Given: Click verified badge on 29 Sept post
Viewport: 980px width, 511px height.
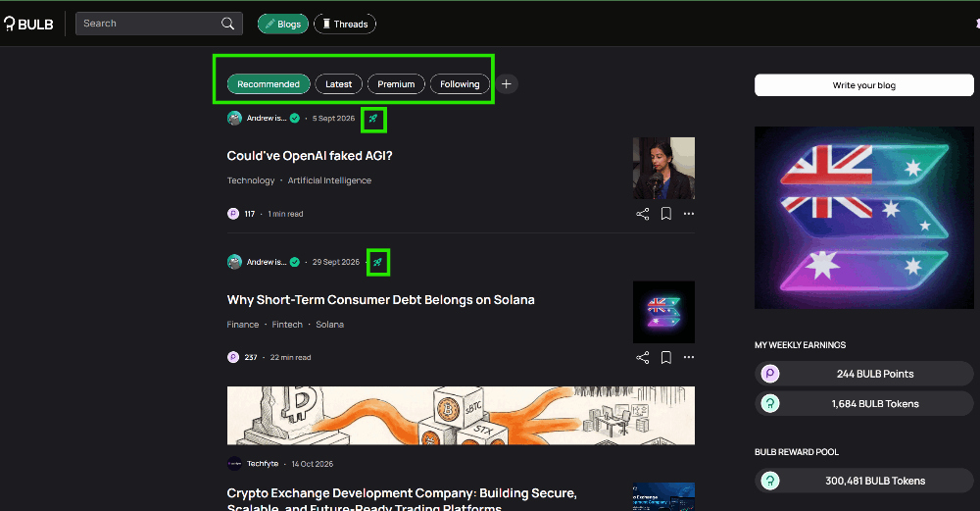Looking at the screenshot, I should click(294, 262).
